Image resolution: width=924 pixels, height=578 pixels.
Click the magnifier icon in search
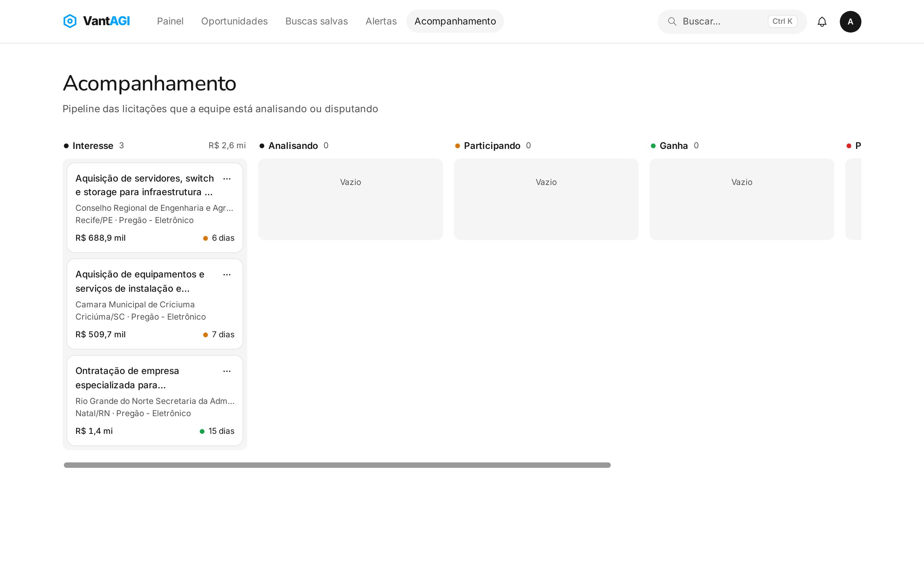tap(672, 21)
